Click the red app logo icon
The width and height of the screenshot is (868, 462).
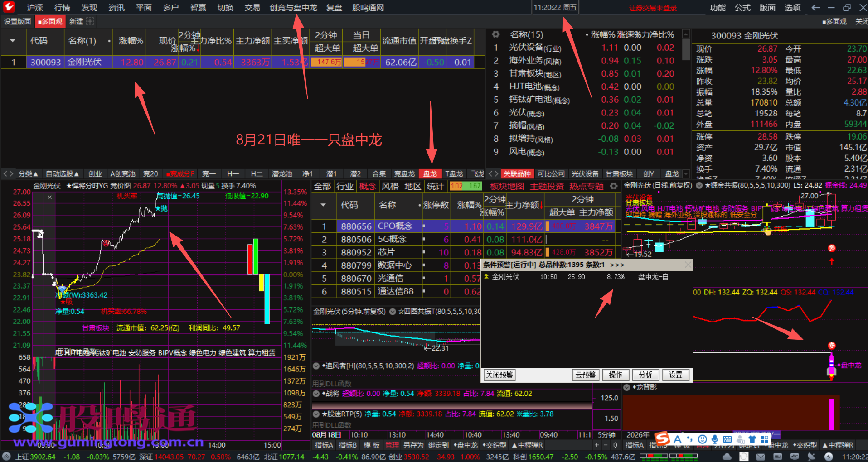(x=9, y=7)
